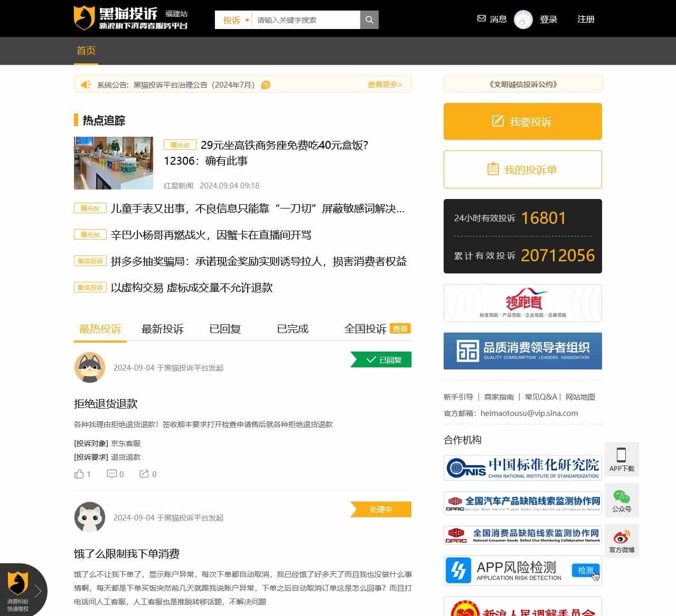
Task: Like the 拒绝退货退款 complaint thumbs-up icon
Action: pos(79,474)
